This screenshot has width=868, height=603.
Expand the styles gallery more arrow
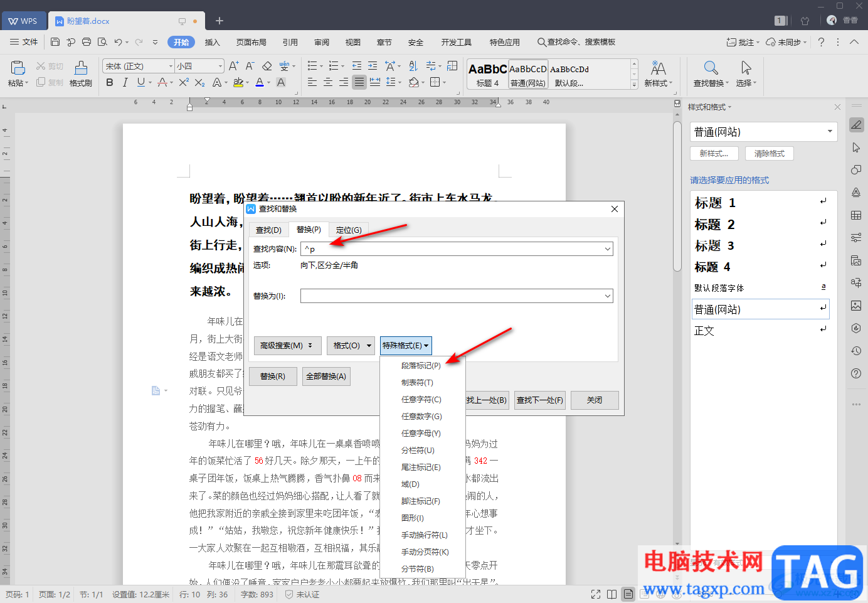(634, 85)
